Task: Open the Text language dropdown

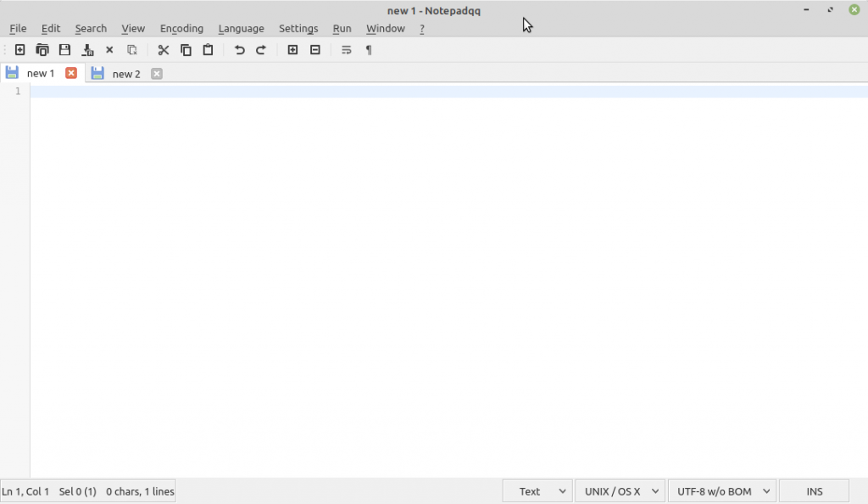Action: coord(537,491)
